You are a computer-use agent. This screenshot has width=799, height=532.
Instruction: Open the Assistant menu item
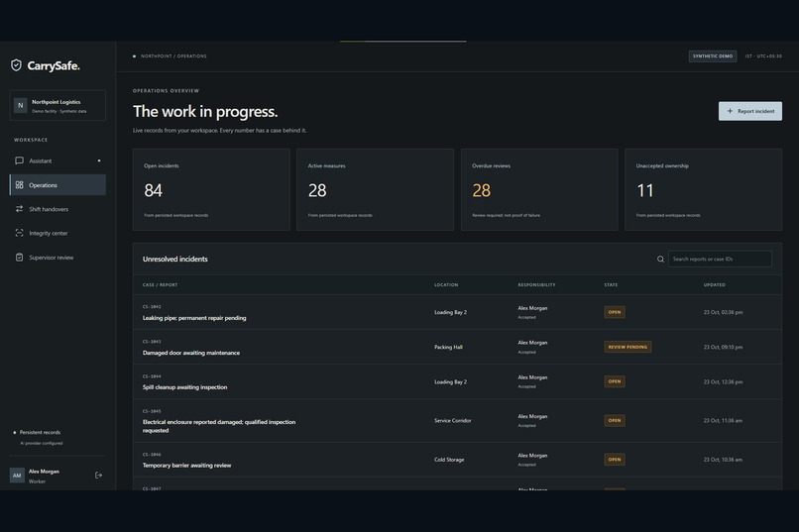tap(57, 160)
